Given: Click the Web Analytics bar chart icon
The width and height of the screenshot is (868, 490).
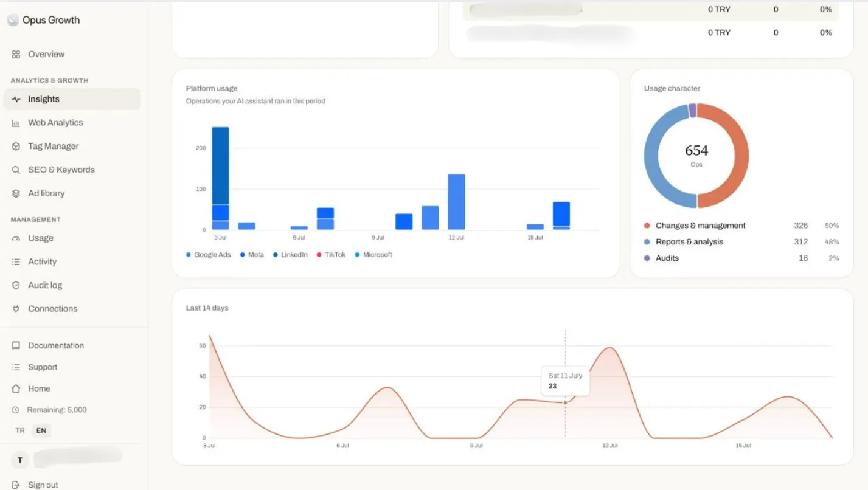Looking at the screenshot, I should (x=16, y=123).
